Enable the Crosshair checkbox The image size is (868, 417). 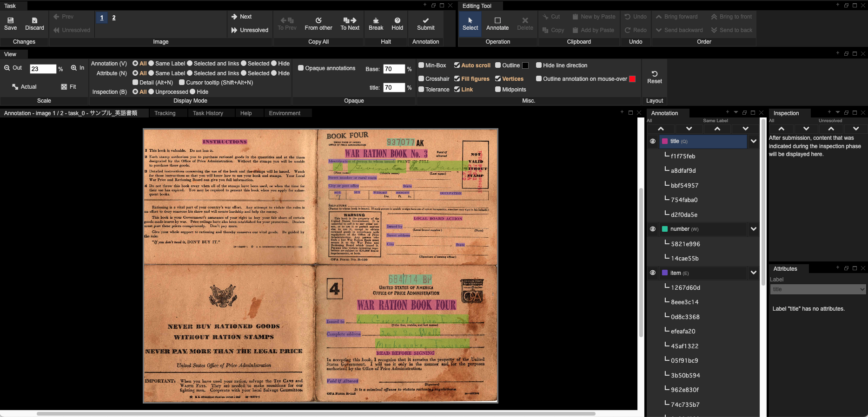click(x=421, y=79)
